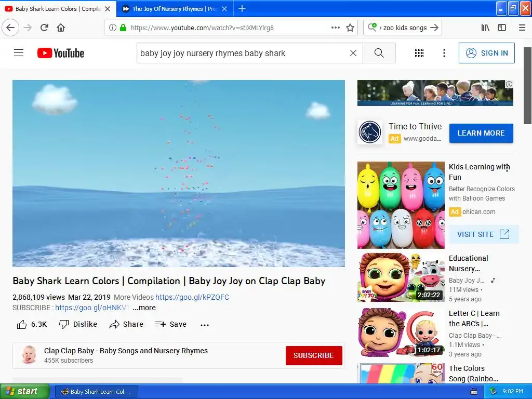532x399 pixels.
Task: Open on-screen keyboard tray icon
Action: (474, 392)
